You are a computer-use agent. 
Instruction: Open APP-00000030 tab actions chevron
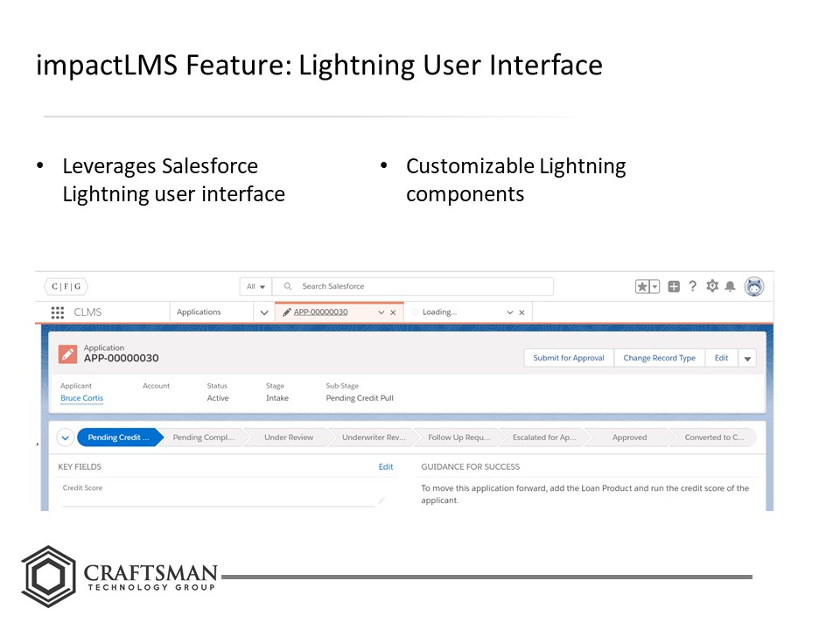[381, 312]
